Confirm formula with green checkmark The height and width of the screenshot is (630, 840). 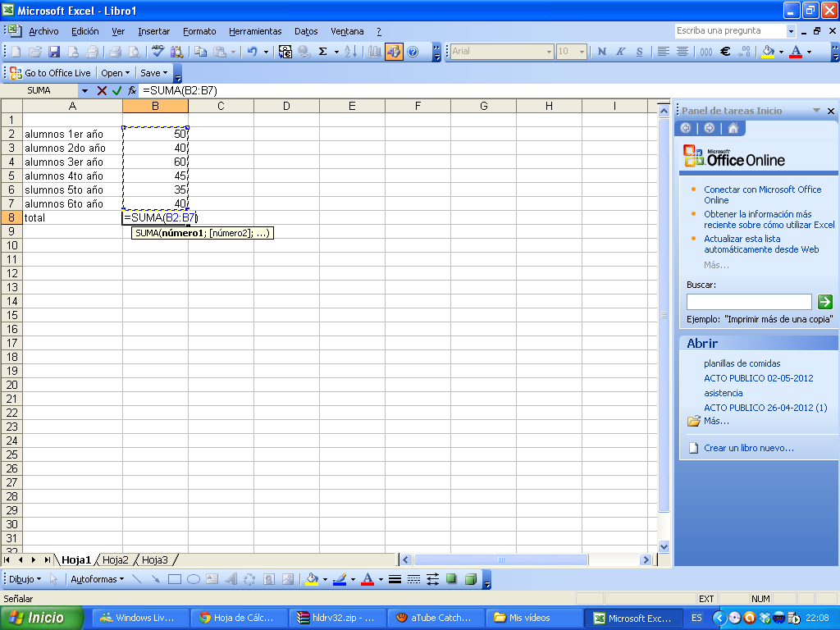tap(116, 90)
